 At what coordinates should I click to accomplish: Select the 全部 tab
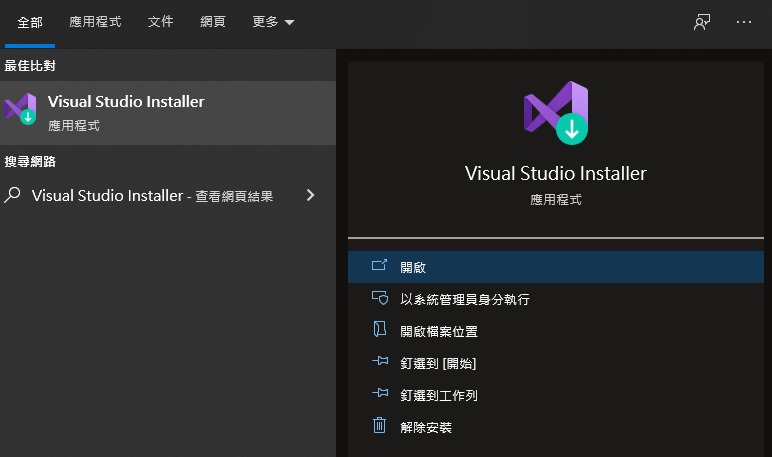[30, 22]
